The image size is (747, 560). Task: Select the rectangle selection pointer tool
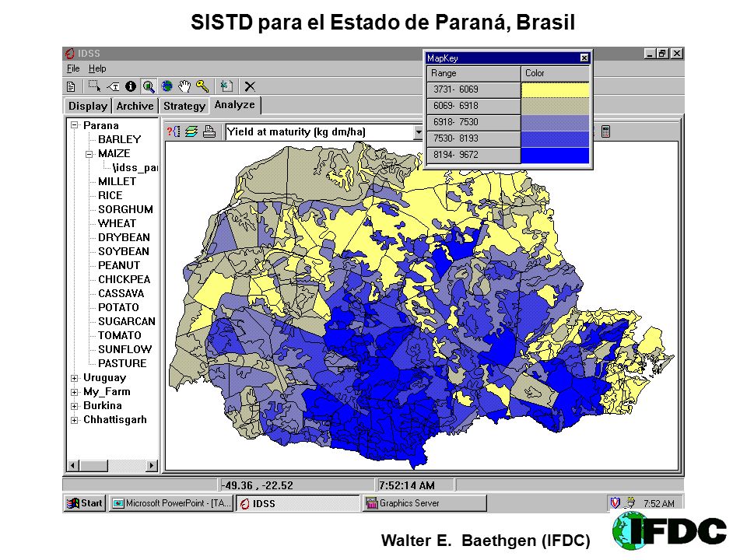point(94,86)
